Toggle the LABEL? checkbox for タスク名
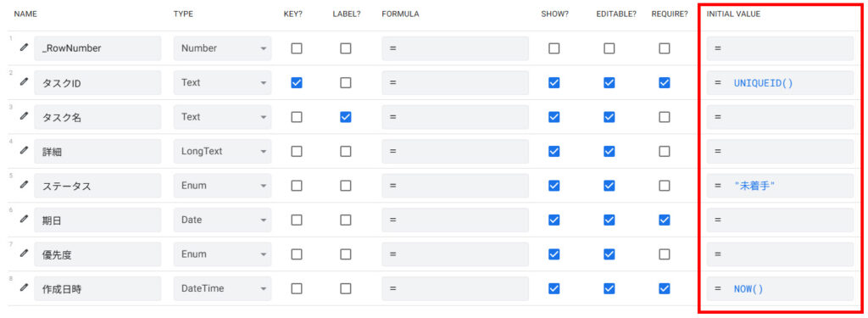 pos(346,117)
